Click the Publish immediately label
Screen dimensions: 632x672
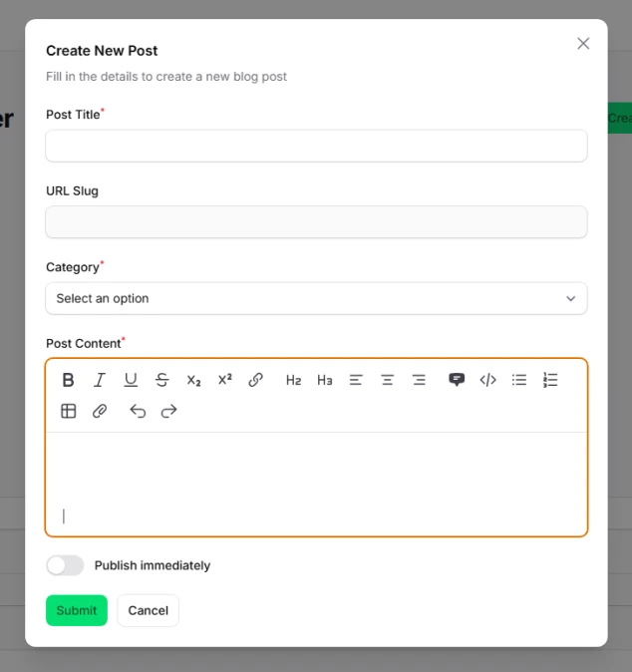153,565
